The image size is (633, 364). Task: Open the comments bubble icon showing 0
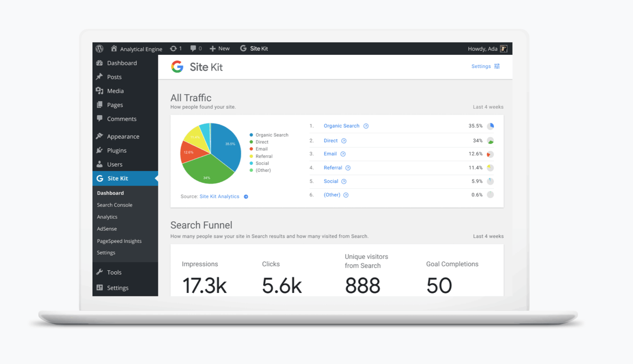click(193, 48)
